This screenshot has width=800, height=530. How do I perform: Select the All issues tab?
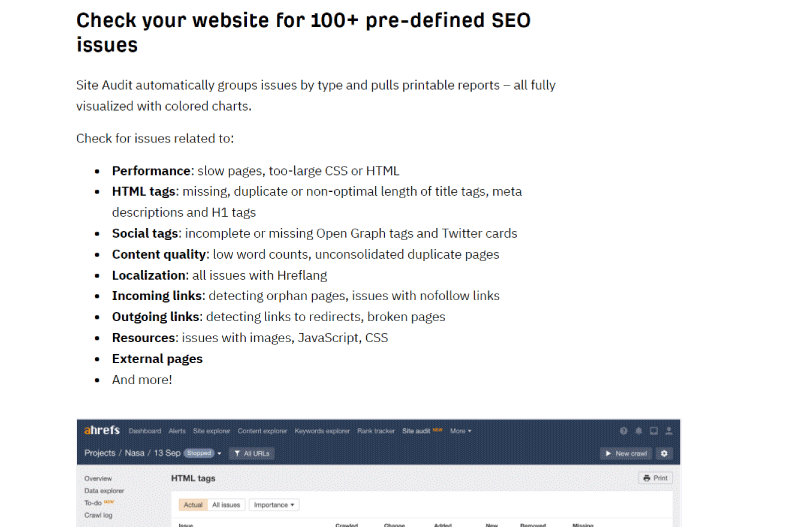pos(226,504)
